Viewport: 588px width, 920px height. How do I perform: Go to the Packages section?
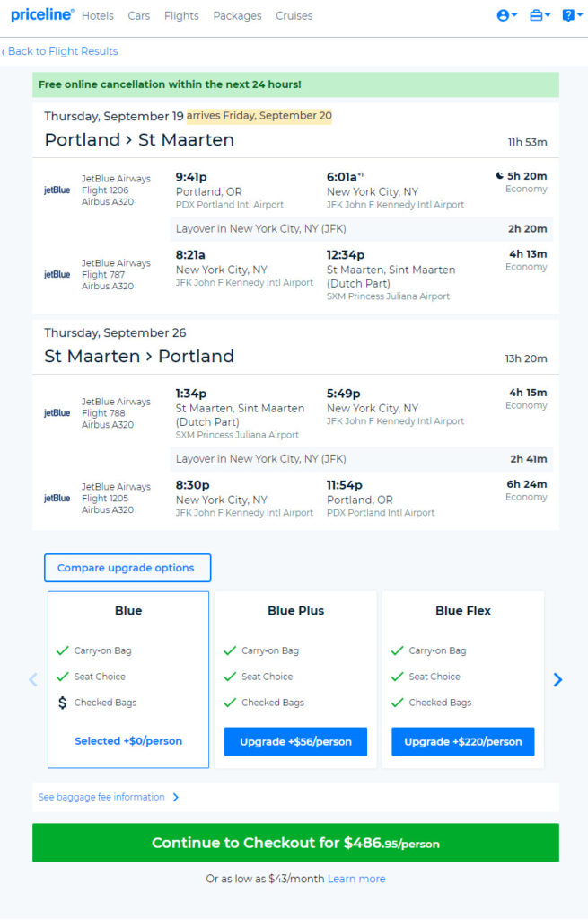(x=237, y=16)
